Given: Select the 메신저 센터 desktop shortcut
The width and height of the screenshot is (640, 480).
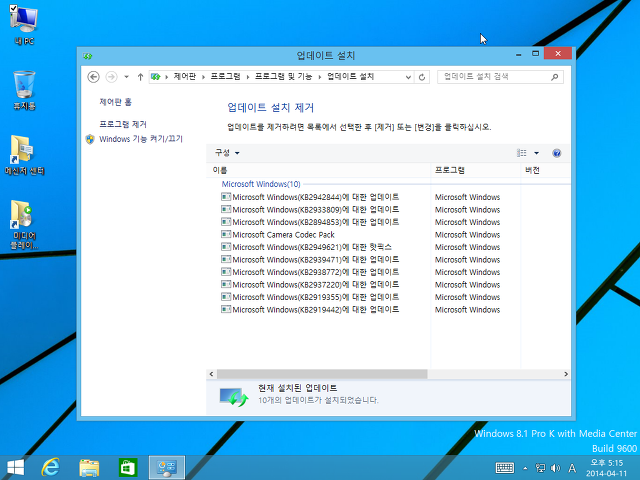Looking at the screenshot, I should pos(24,155).
